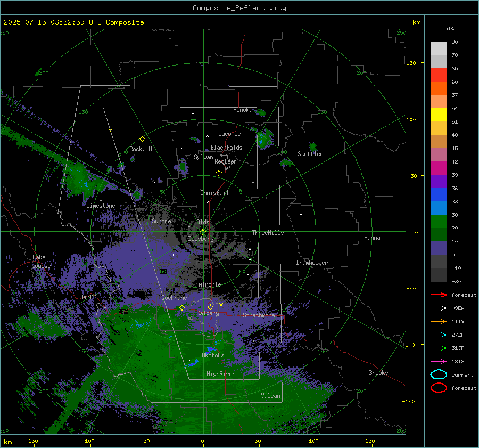Click the Sylvan town label

click(x=203, y=157)
